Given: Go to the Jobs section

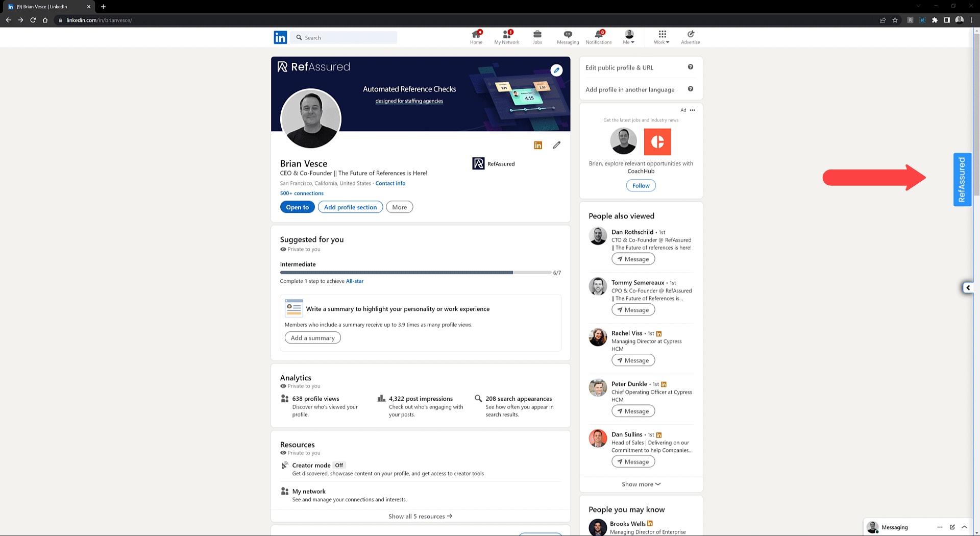Looking at the screenshot, I should (537, 37).
